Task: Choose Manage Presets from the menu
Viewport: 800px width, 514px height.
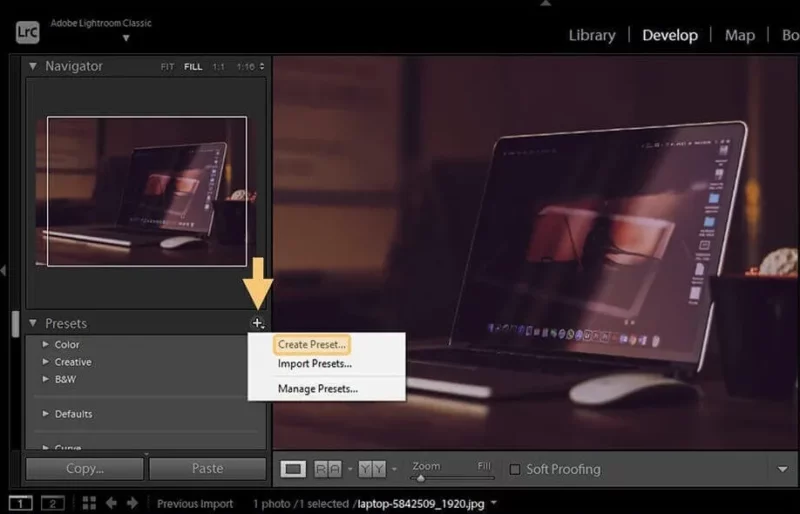Action: [x=318, y=389]
